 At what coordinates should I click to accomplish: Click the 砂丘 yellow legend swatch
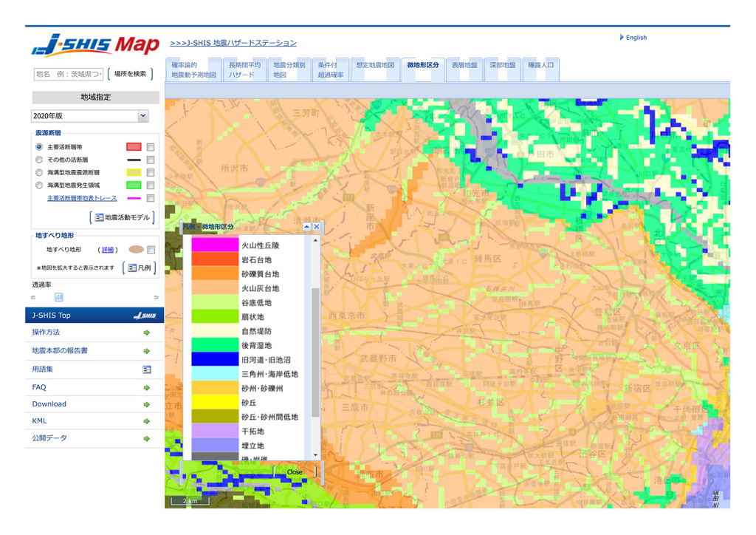pos(215,402)
